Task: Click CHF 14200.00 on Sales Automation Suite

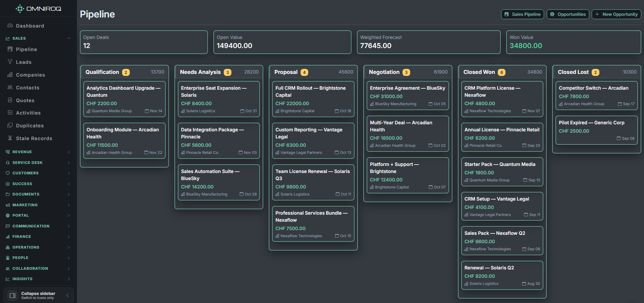Action: (197, 187)
